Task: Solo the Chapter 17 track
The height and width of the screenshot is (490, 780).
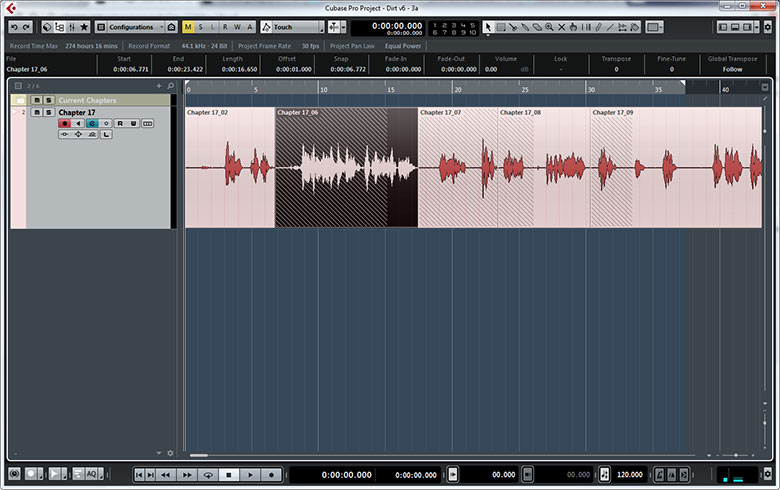Action: [49, 112]
